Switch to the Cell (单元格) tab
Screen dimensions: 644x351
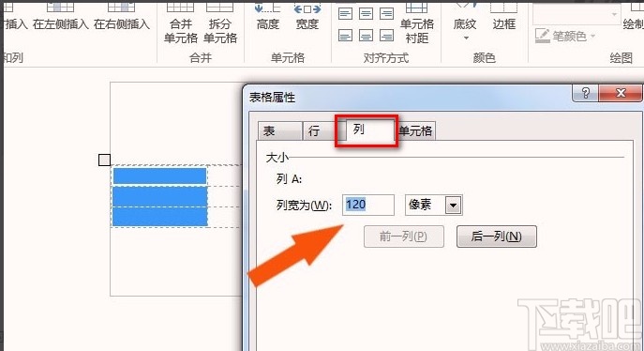click(x=415, y=131)
